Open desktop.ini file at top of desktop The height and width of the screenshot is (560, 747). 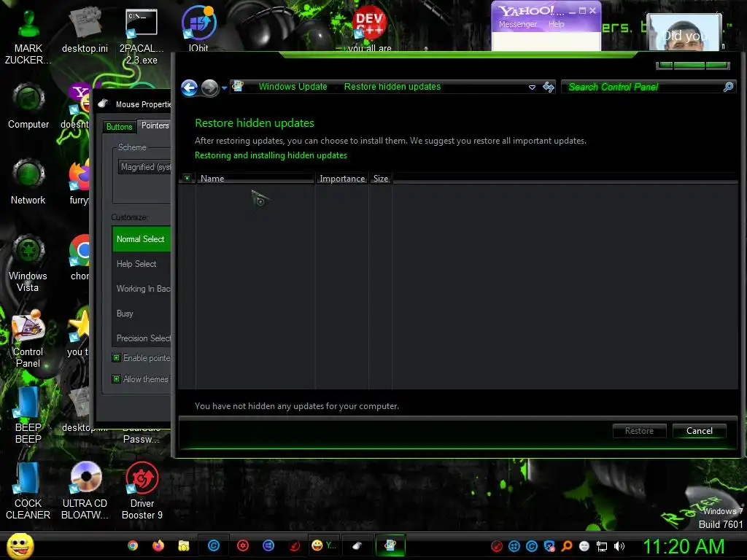[x=85, y=29]
